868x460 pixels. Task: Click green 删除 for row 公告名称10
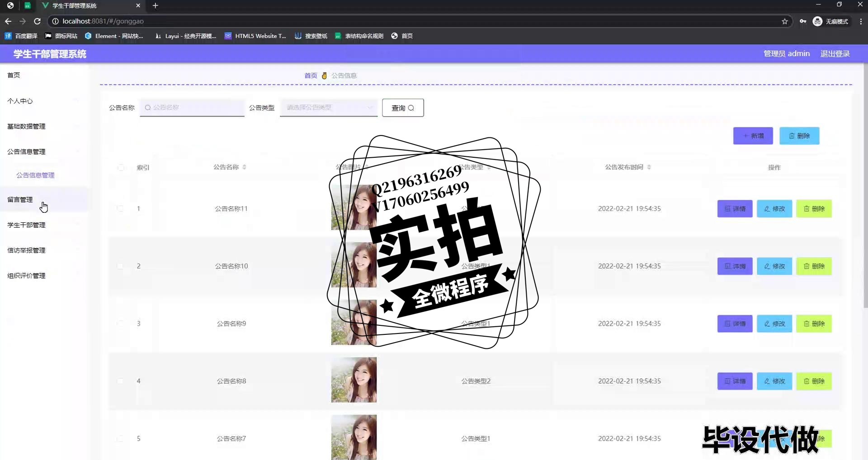pyautogui.click(x=814, y=266)
